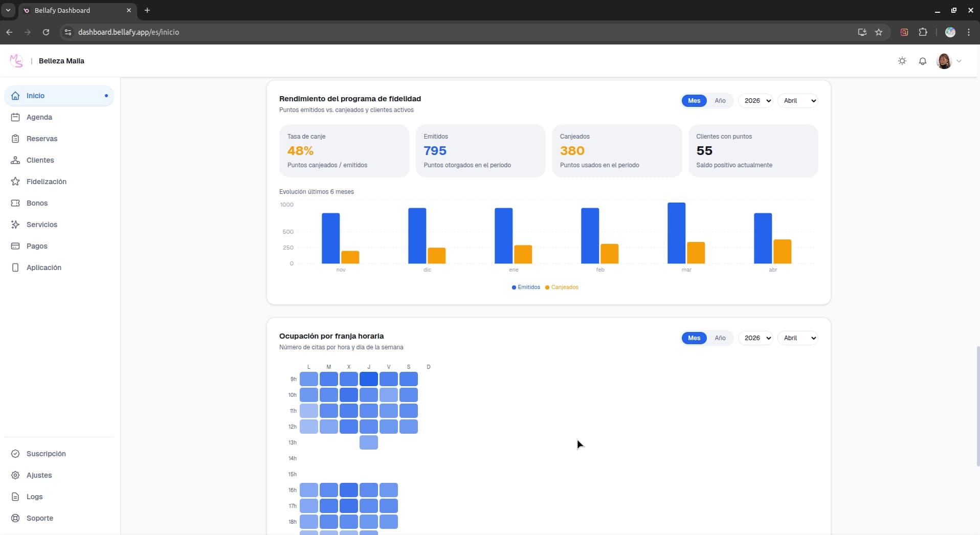980x535 pixels.
Task: Select the Servicios sidebar icon
Action: 15,225
